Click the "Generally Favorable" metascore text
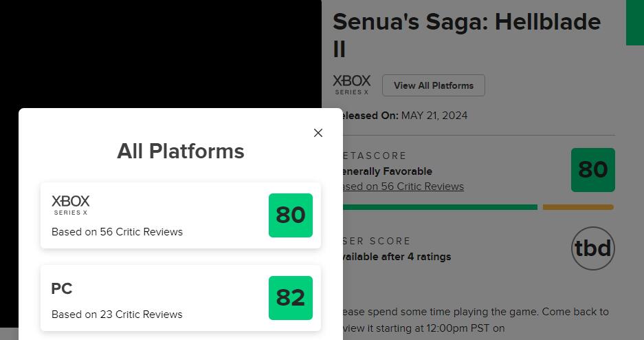This screenshot has width=644, height=340. click(388, 171)
